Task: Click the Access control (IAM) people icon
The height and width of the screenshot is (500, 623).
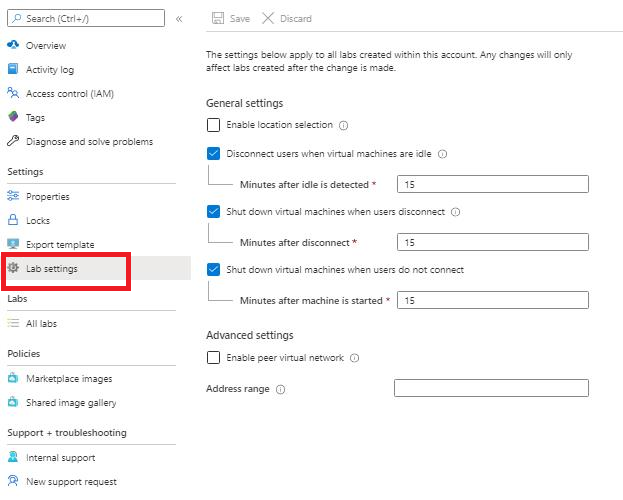Action: [13, 93]
